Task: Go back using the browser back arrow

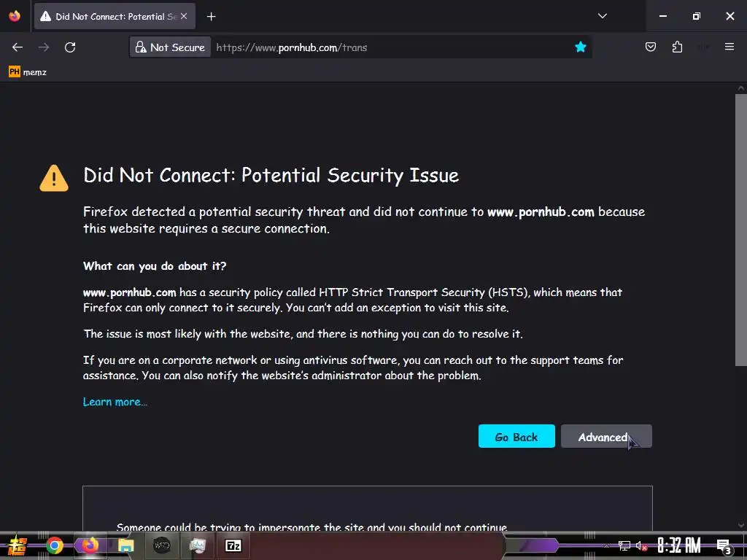Action: tap(18, 47)
